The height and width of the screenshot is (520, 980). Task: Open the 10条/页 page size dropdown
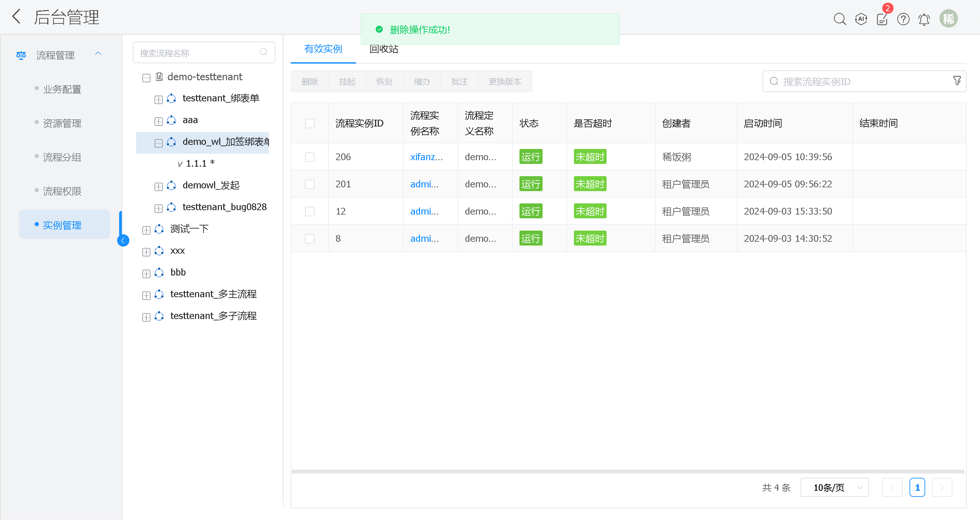pos(834,487)
